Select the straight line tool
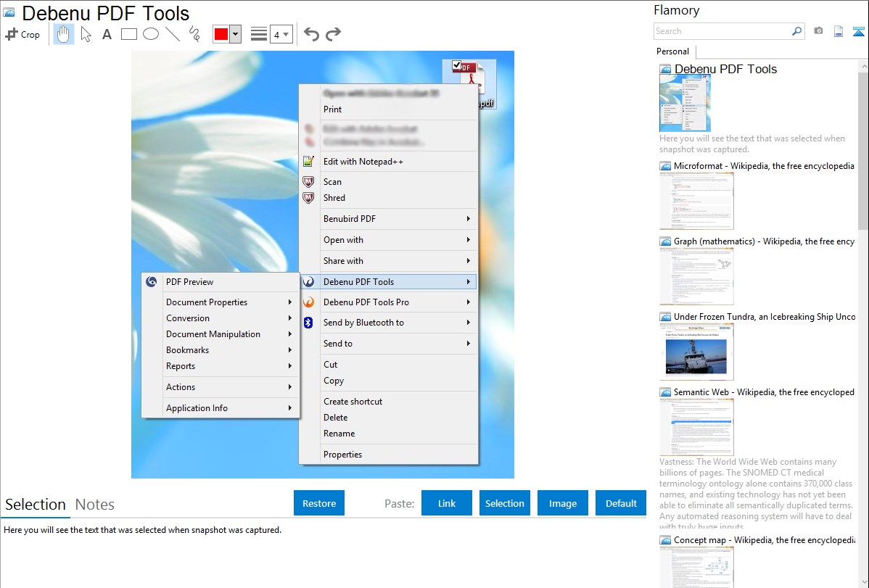Screen dimensions: 869x588 (173, 34)
